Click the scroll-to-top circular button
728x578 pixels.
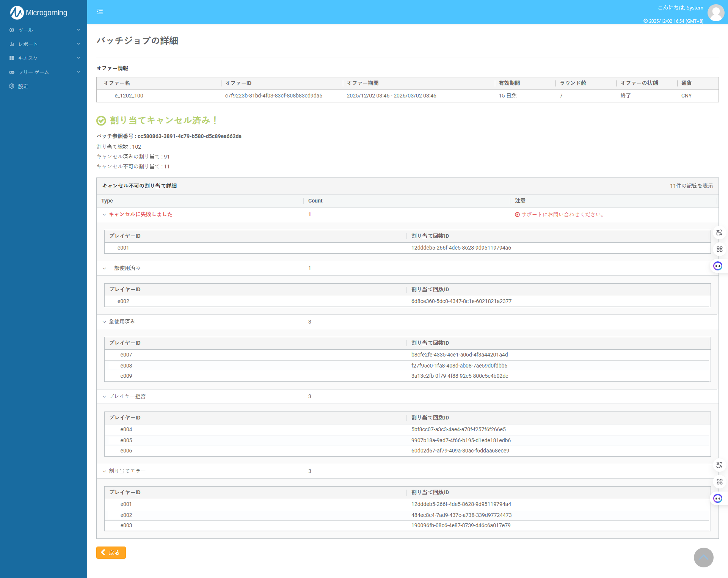pyautogui.click(x=704, y=558)
